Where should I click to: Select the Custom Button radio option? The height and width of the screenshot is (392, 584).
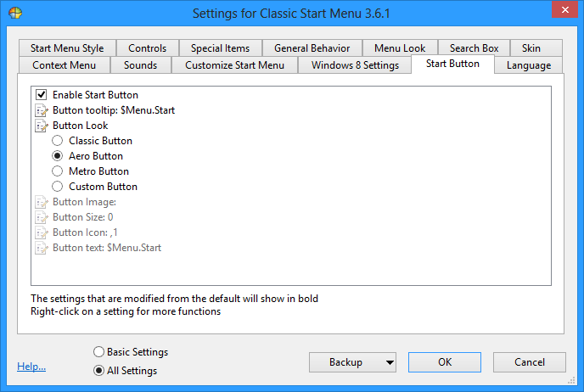point(58,187)
